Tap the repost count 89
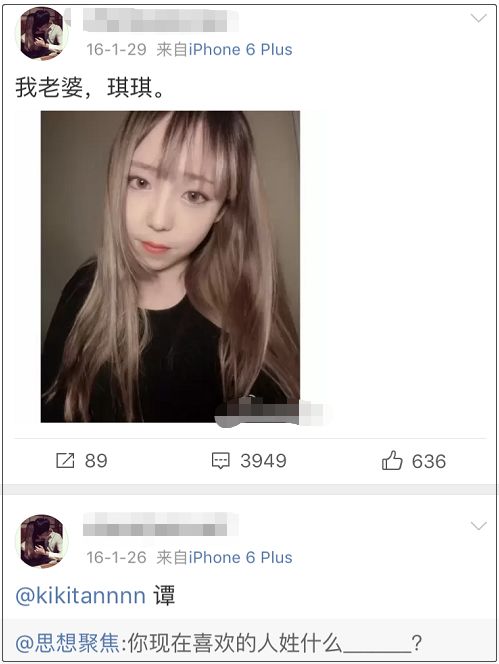Screen dimensions: 499x664 (x=96, y=461)
